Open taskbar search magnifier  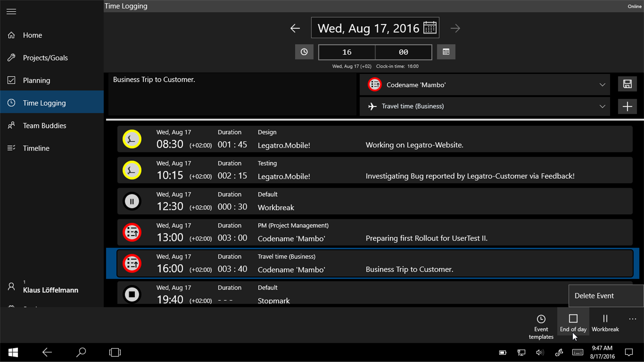tap(81, 352)
